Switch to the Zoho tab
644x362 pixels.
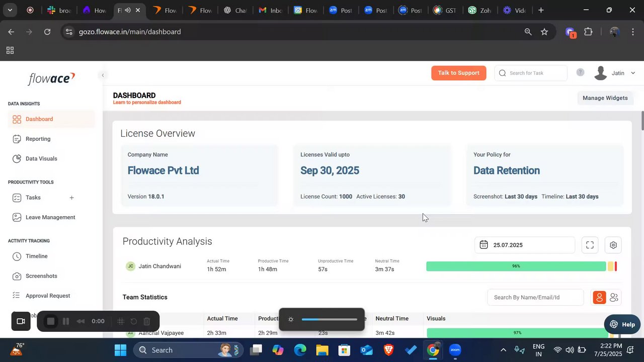[479, 10]
